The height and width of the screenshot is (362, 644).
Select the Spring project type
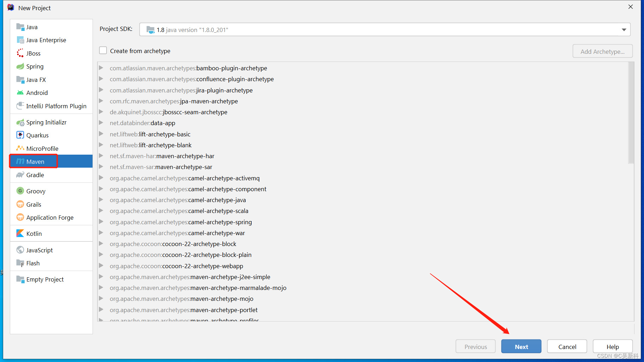click(x=51, y=66)
